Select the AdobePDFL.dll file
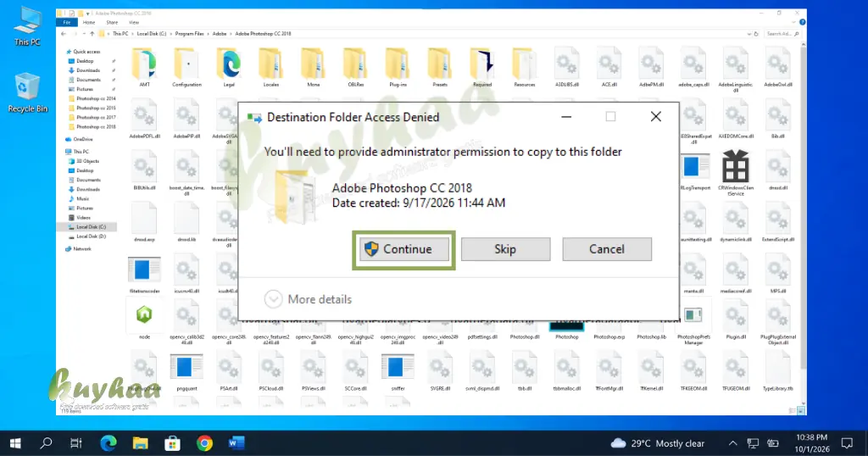Viewport: 868px width, 456px height. pyautogui.click(x=144, y=120)
